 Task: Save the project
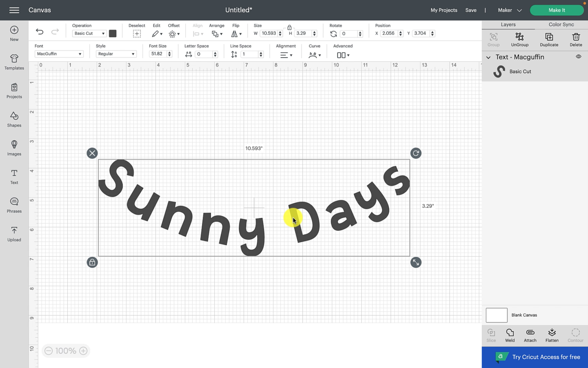(471, 10)
